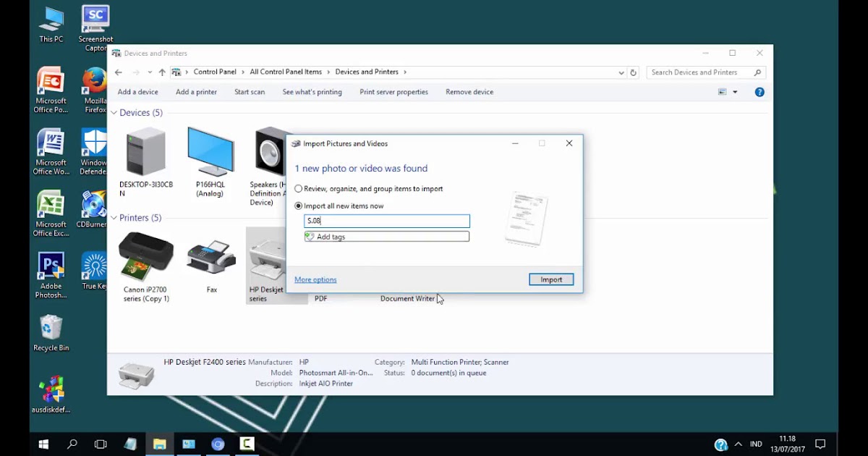This screenshot has height=456, width=868.
Task: Click the Import button
Action: 551,279
